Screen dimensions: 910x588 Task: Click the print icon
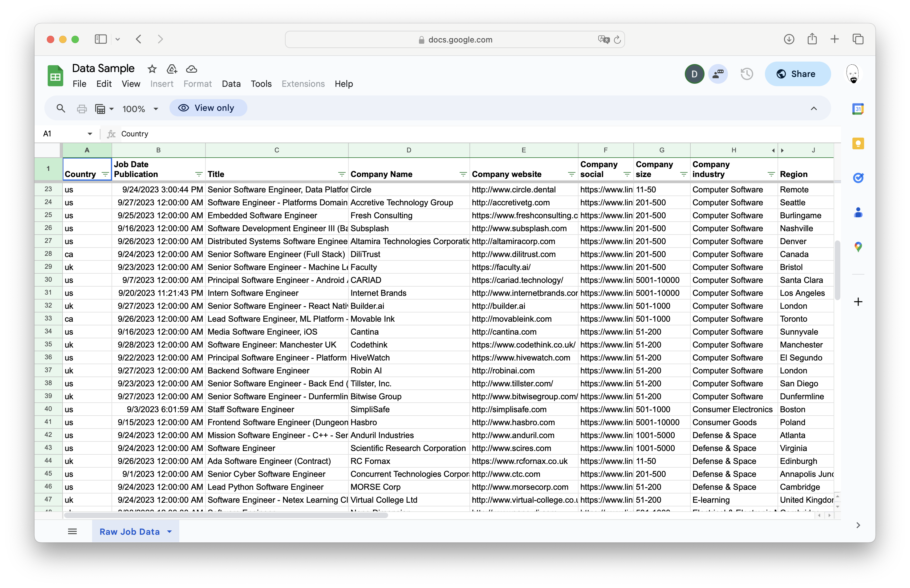click(x=81, y=109)
